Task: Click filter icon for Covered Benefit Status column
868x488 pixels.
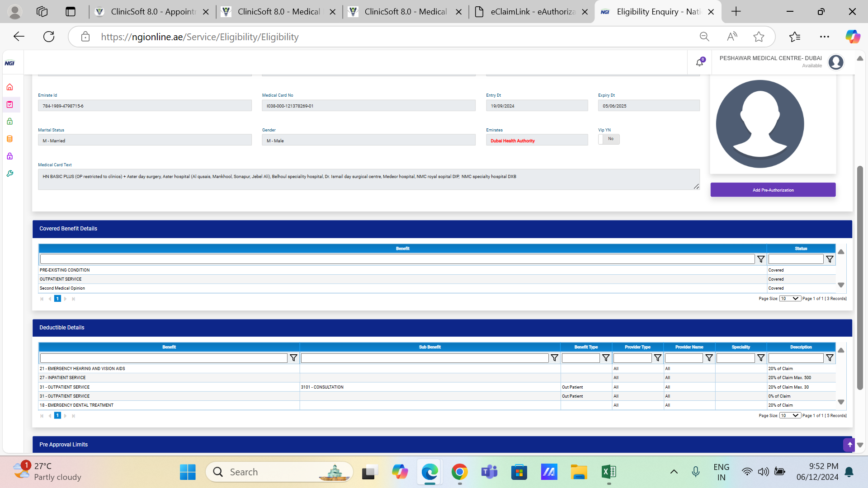Action: (830, 259)
